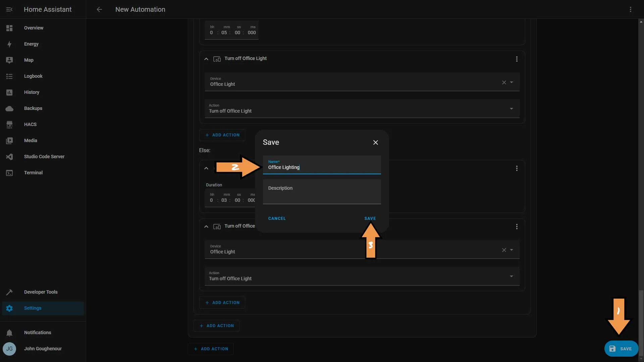
Task: Click the device icon beside first Turn off Office Light
Action: click(x=217, y=59)
